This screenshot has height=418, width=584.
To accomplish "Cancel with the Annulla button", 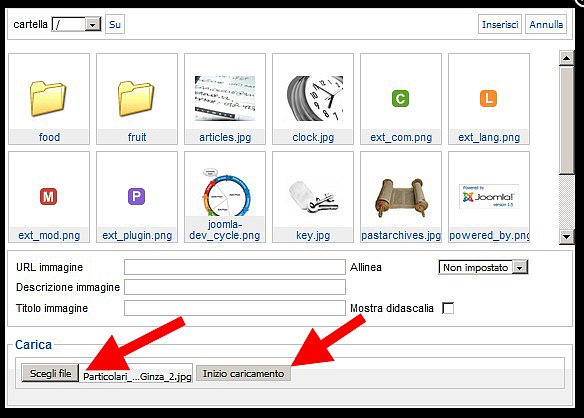I will (x=546, y=25).
